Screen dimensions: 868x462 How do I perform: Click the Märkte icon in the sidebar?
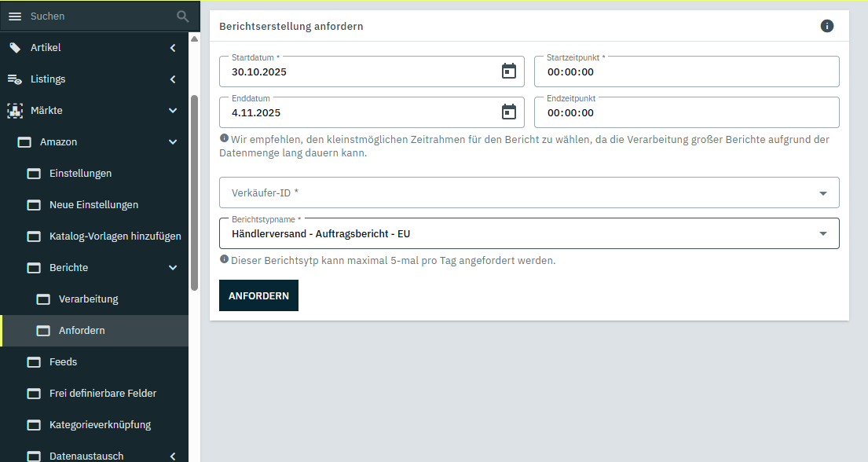point(15,111)
